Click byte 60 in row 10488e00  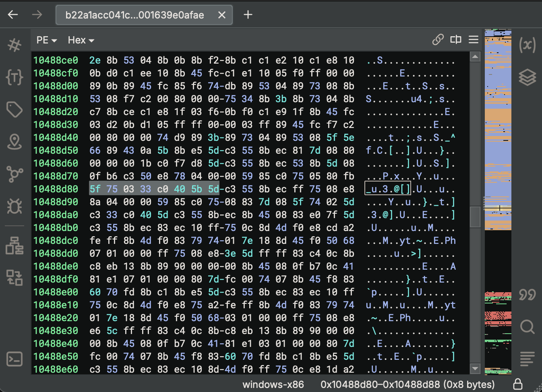click(x=95, y=292)
